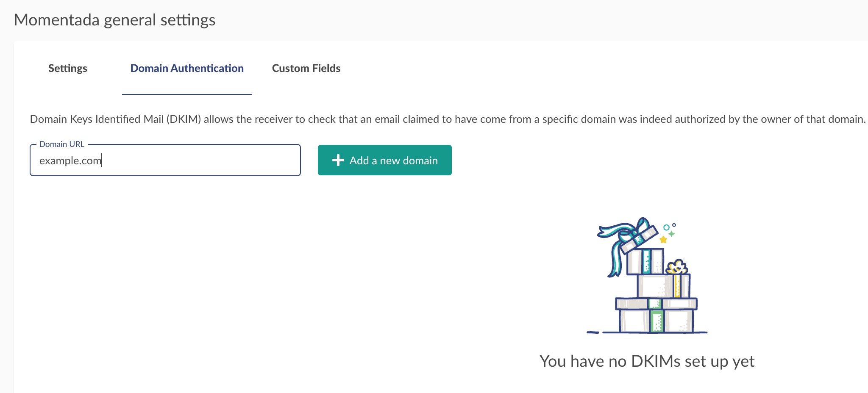Focus the Domain URL input field
Image resolution: width=868 pixels, height=393 pixels.
(165, 160)
